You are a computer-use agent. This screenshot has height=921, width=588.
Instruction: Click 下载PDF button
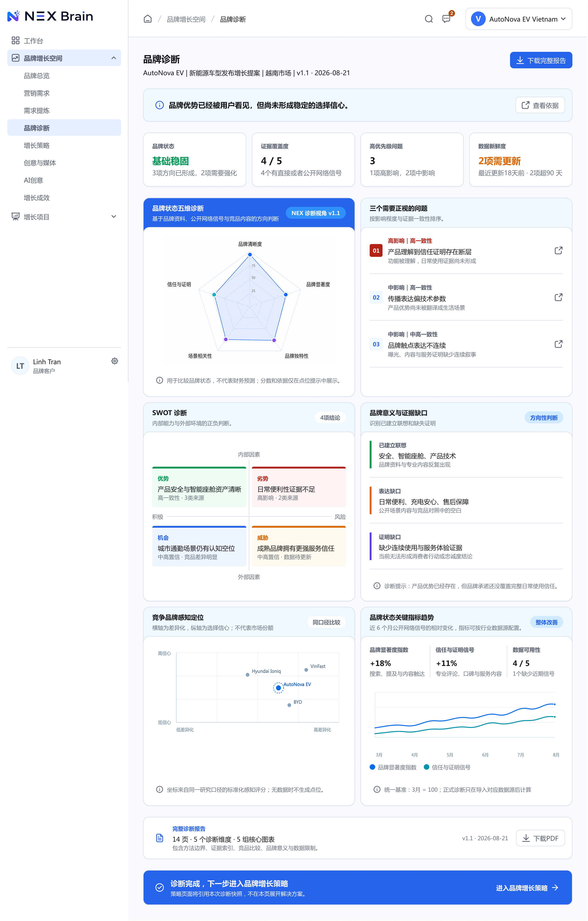pos(540,838)
